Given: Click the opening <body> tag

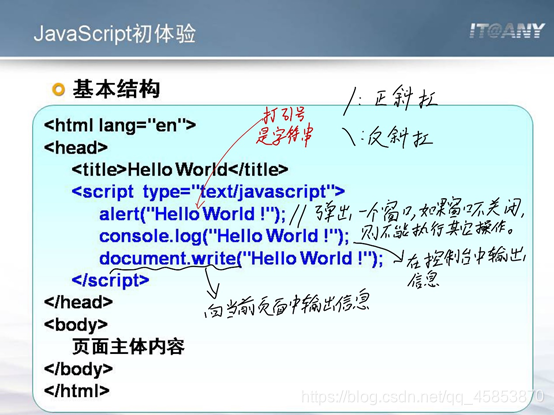Looking at the screenshot, I should (76, 325).
